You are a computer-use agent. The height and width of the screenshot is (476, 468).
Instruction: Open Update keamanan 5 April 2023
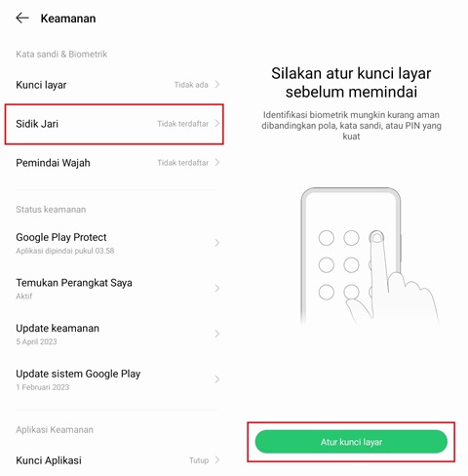click(x=118, y=334)
